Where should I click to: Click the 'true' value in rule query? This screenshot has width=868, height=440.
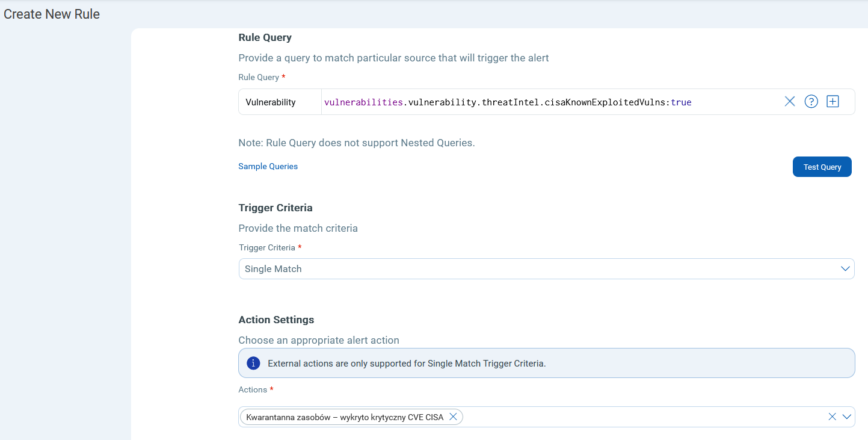pyautogui.click(x=681, y=102)
